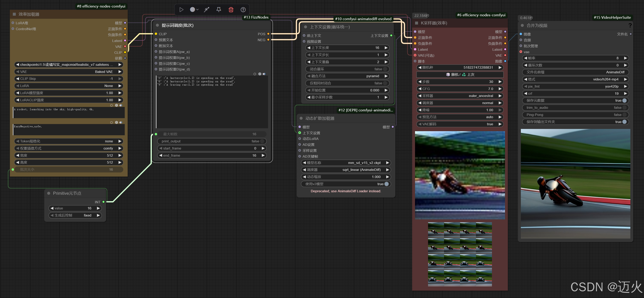Click the crf 19 value field
Viewport: 644px width, 298px height.
(575, 93)
